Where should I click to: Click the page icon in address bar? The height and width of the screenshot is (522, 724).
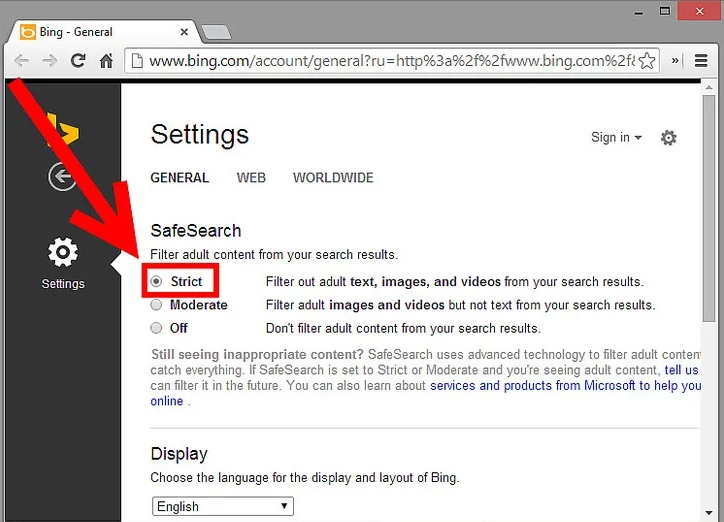click(x=137, y=60)
